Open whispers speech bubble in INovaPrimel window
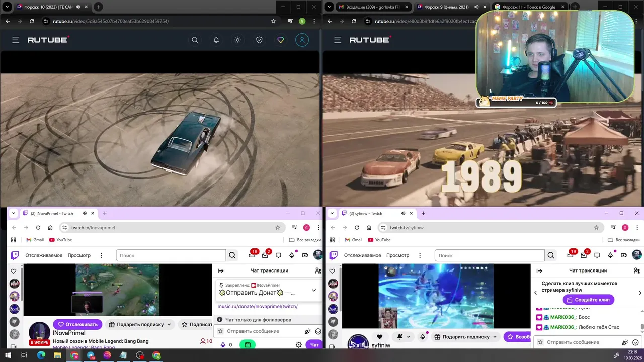 click(278, 255)
